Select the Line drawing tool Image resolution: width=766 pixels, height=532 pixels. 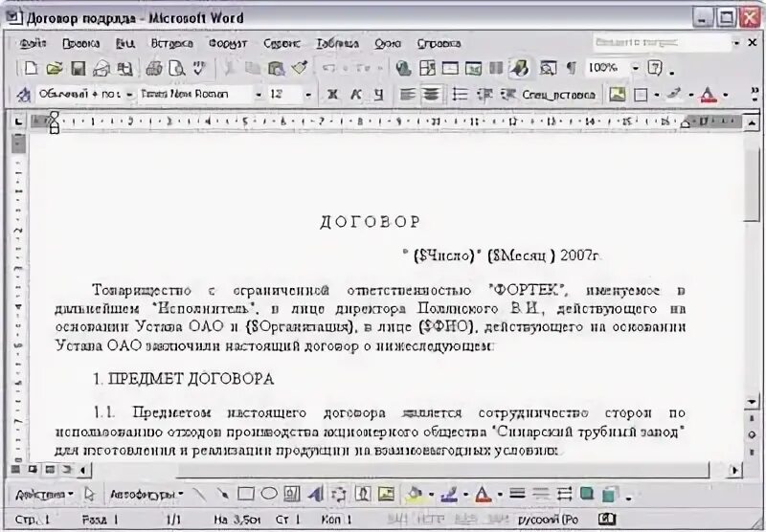point(199,495)
